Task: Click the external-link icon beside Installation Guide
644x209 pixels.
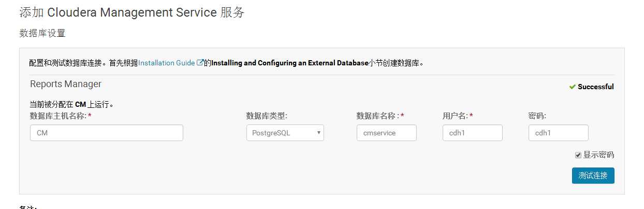Action: point(200,63)
